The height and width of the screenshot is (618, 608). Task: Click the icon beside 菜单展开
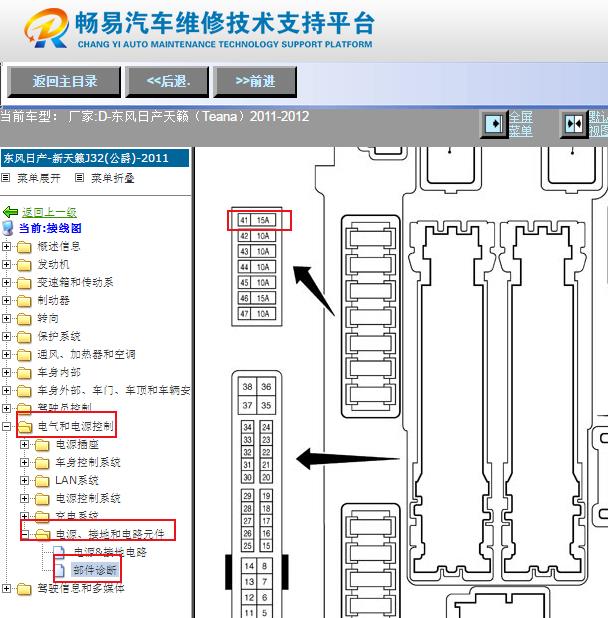pyautogui.click(x=6, y=178)
